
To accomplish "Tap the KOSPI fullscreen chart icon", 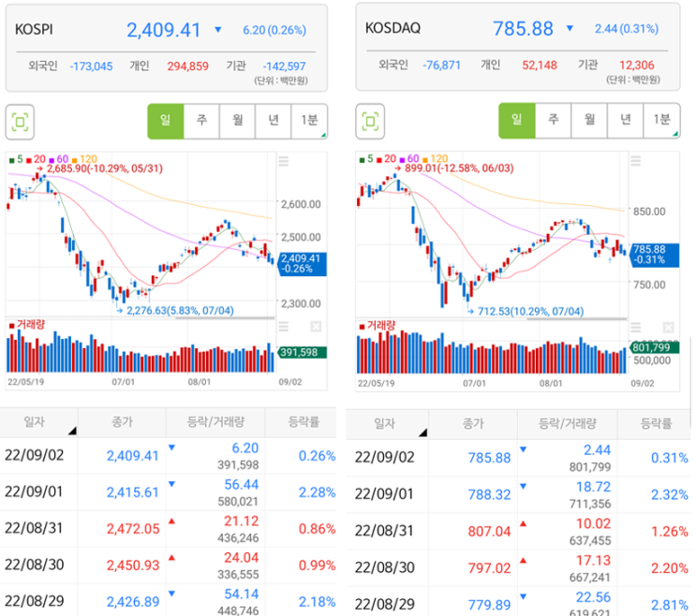I will [20, 122].
